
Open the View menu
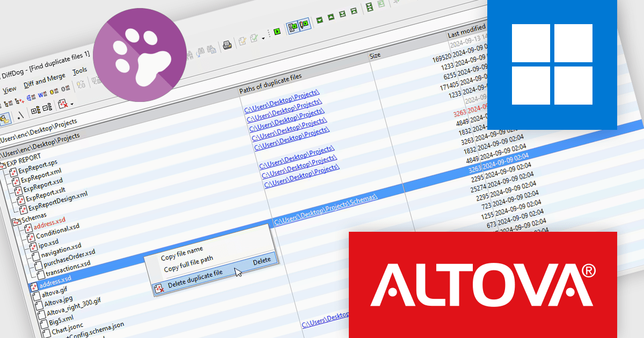click(x=10, y=90)
